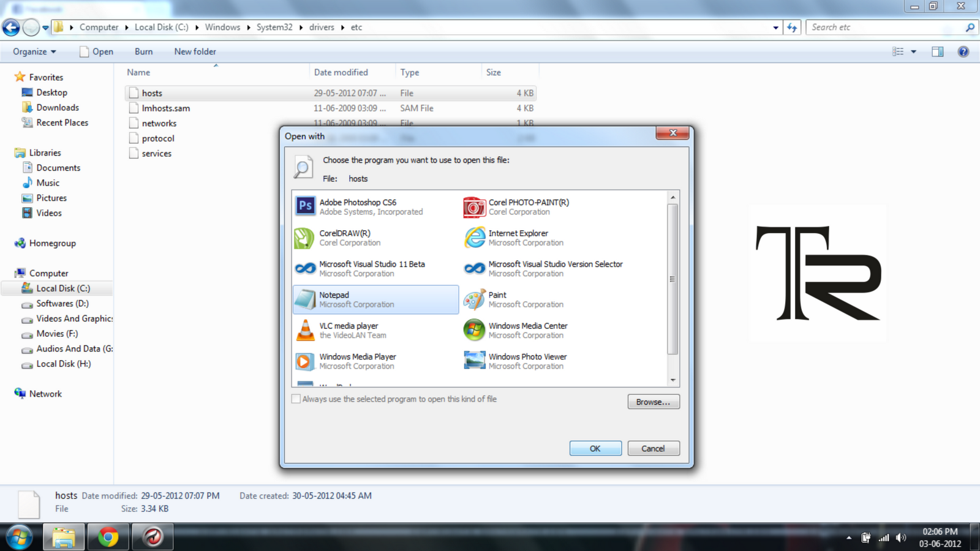Click the change view icon
The height and width of the screenshot is (551, 980).
[x=898, y=52]
